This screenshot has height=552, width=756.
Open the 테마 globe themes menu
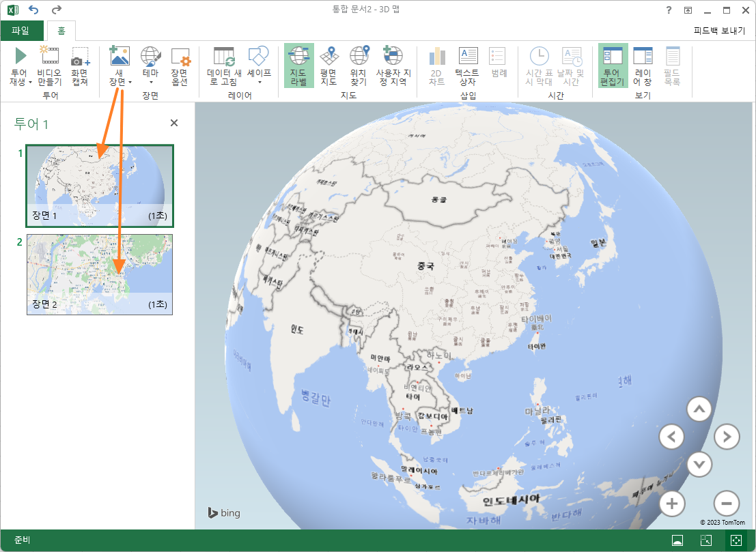point(150,66)
